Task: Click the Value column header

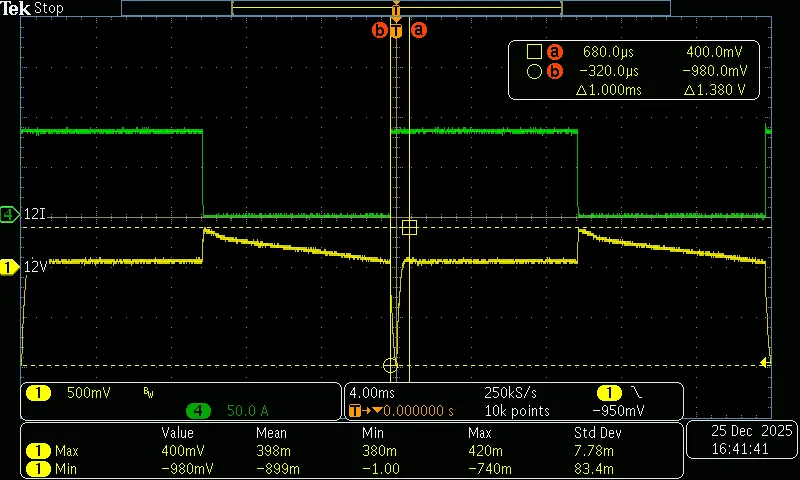Action: pos(178,433)
